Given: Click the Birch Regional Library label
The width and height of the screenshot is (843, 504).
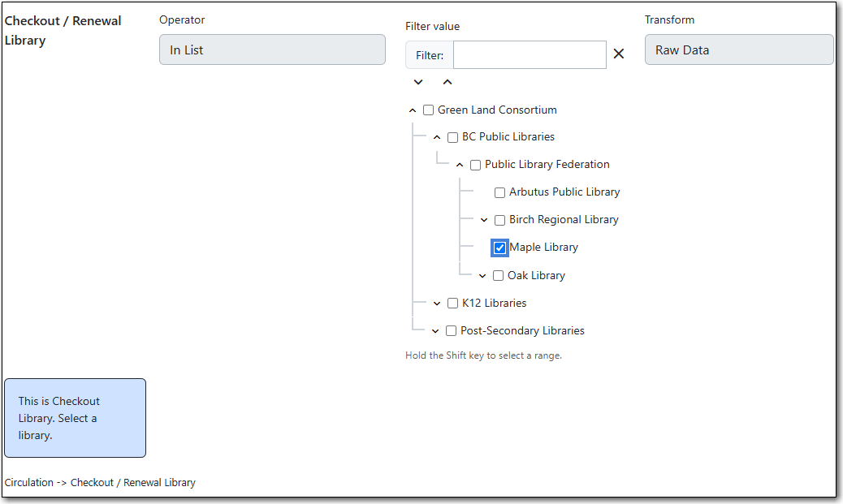Looking at the screenshot, I should click(564, 220).
